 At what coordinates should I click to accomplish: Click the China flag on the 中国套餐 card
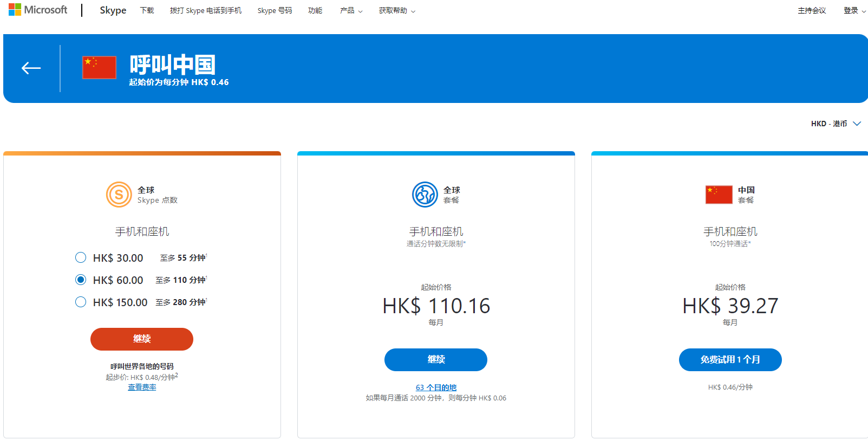[x=719, y=195]
